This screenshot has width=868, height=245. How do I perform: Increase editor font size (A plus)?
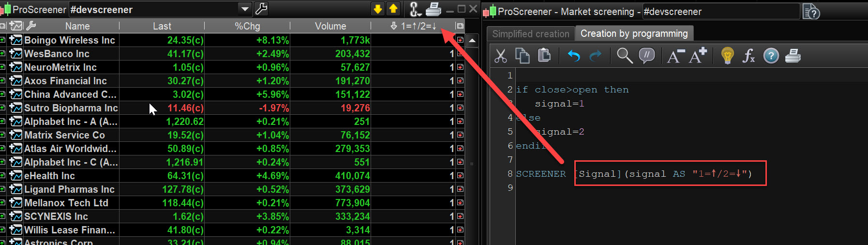click(x=698, y=56)
